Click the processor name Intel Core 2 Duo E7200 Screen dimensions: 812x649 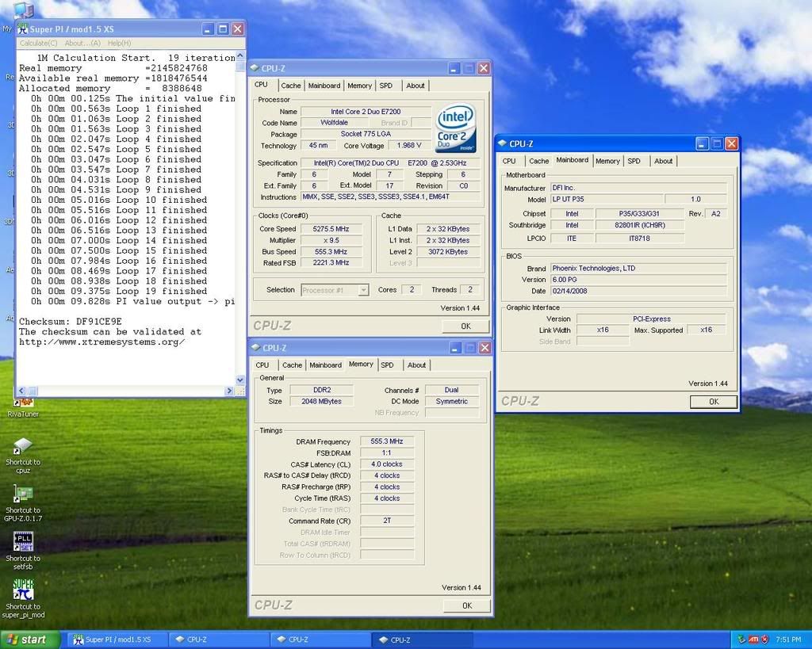pyautogui.click(x=366, y=111)
